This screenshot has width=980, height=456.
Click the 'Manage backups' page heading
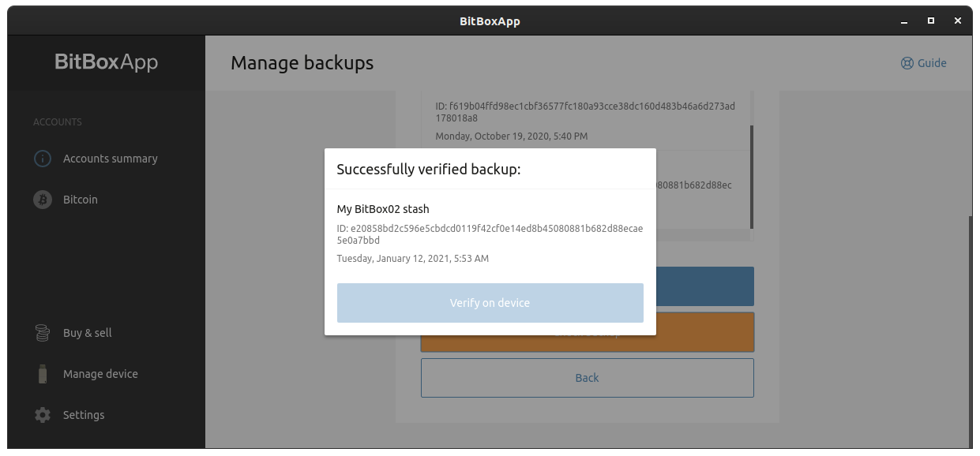[x=302, y=63]
